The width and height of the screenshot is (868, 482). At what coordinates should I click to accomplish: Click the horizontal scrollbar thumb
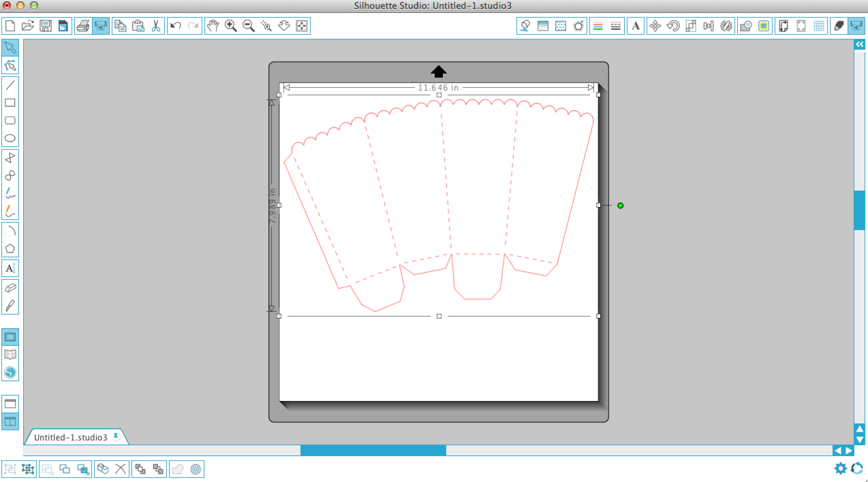click(373, 450)
